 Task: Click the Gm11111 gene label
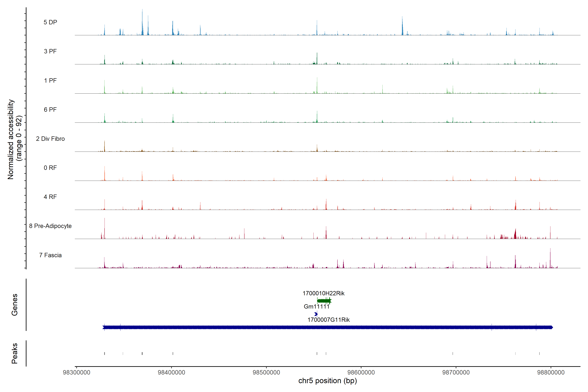[317, 307]
